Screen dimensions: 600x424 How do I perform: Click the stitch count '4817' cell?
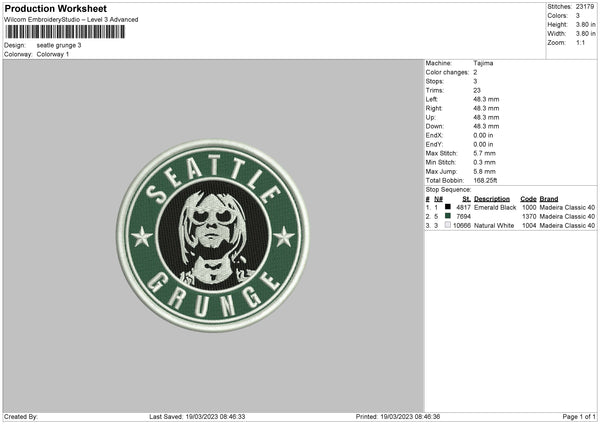pyautogui.click(x=463, y=207)
